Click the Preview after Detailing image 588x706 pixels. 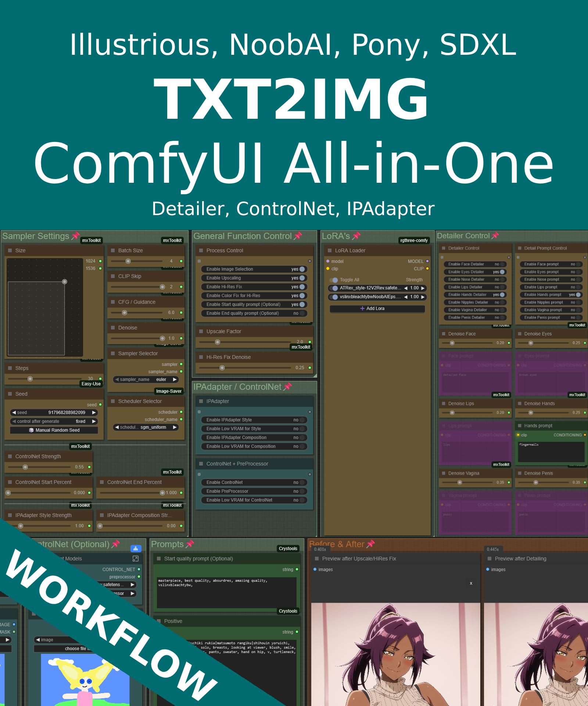tap(536, 655)
